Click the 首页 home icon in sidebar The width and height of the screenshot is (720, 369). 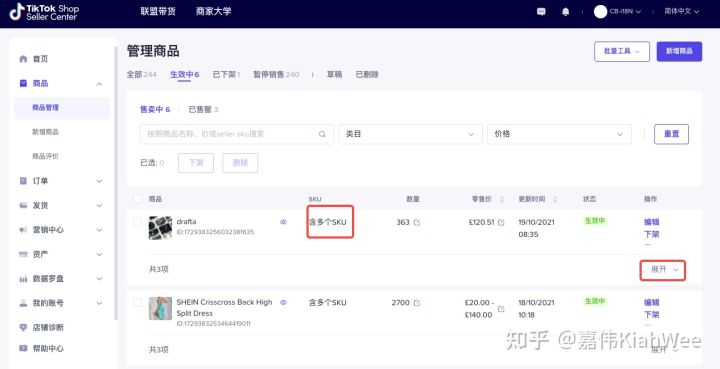[x=23, y=59]
